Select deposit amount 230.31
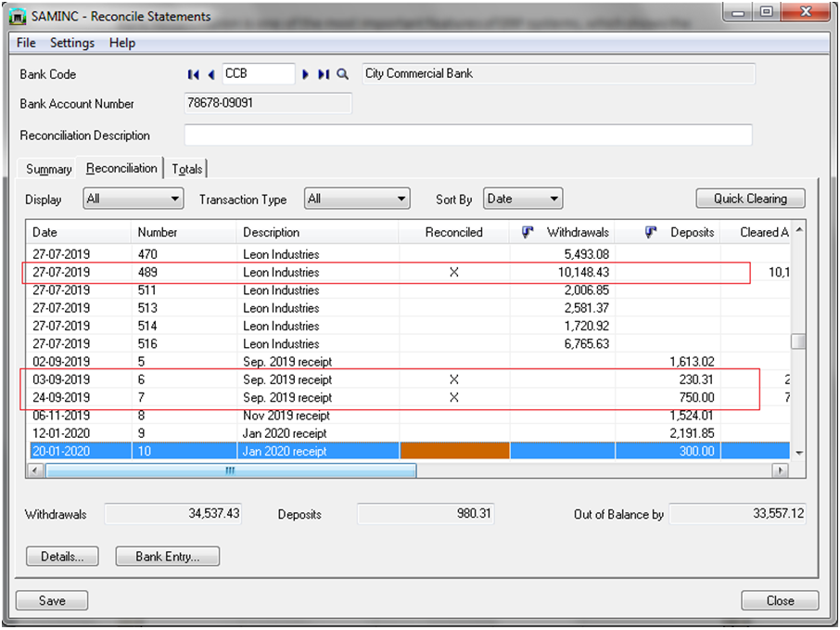This screenshot has height=630, width=840. (696, 379)
